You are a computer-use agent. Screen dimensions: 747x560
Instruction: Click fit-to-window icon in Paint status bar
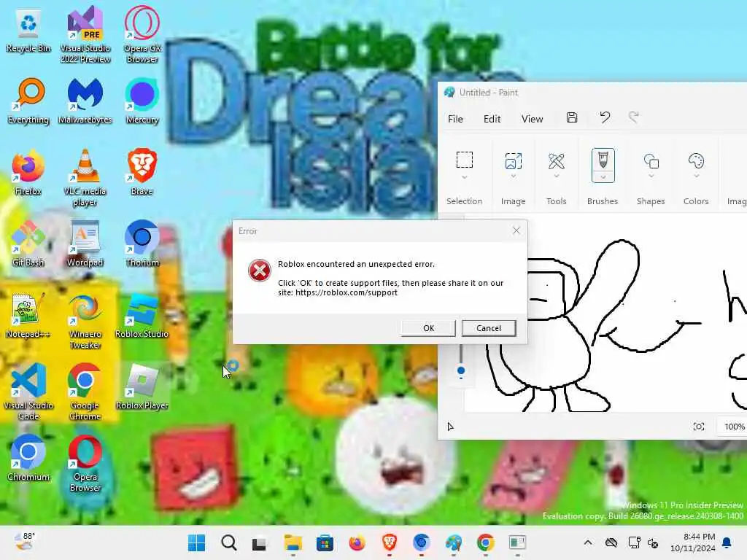(698, 427)
